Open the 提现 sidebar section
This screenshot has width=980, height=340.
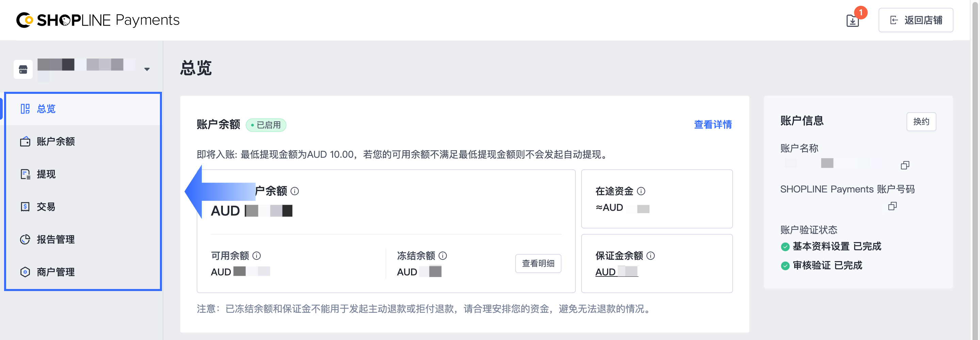(46, 174)
